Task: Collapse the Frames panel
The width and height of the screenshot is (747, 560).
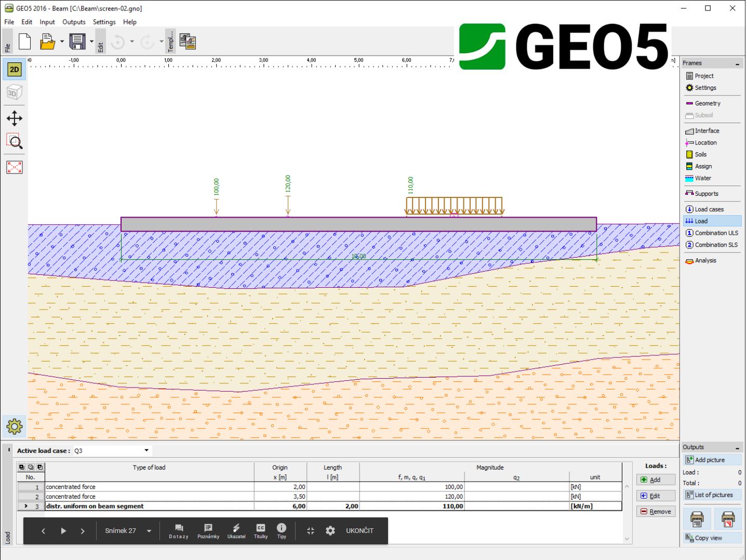Action: tap(737, 63)
